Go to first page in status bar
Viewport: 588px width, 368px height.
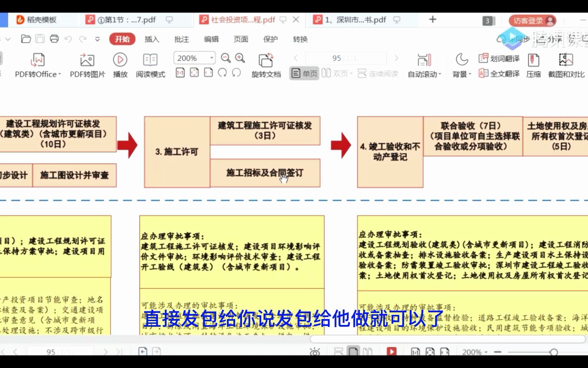point(2,352)
